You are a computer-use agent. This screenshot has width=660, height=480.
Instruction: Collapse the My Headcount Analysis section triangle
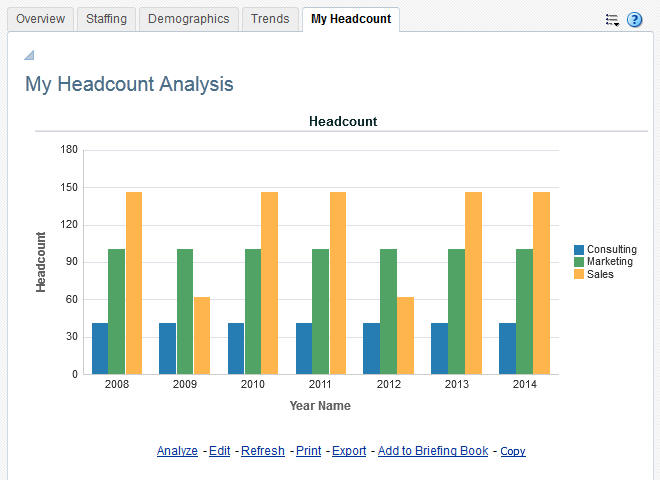point(29,55)
